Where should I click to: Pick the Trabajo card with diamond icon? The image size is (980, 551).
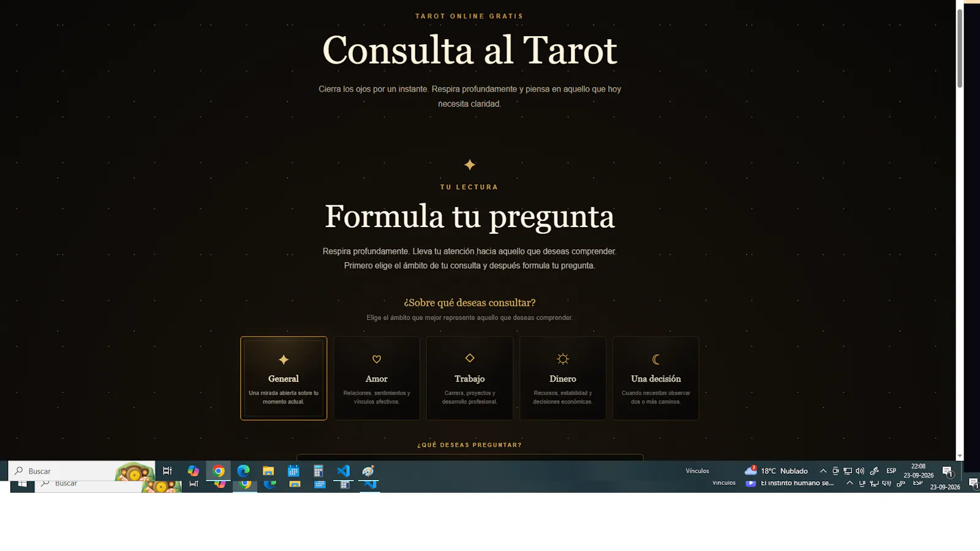470,378
